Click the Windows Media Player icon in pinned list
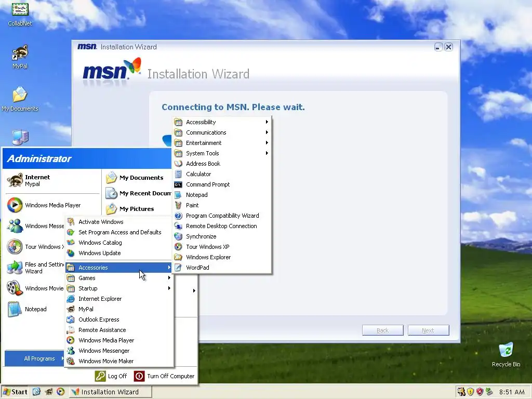The height and width of the screenshot is (399, 532). [x=15, y=205]
